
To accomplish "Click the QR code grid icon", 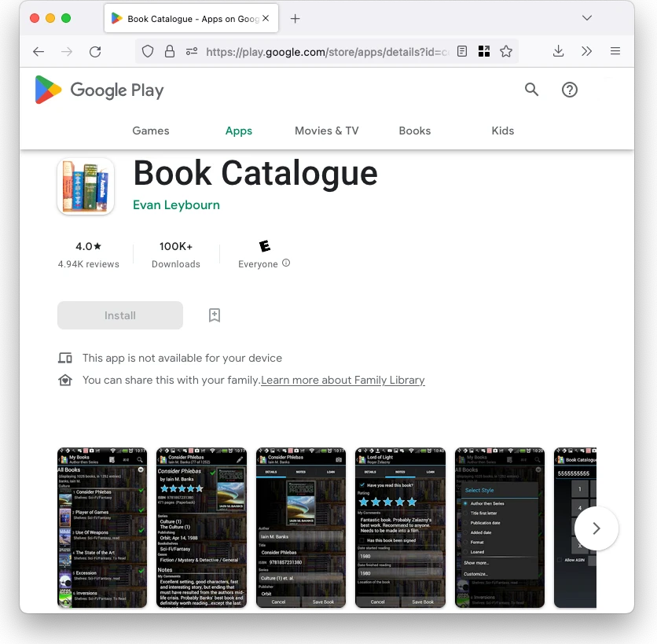I will [484, 51].
